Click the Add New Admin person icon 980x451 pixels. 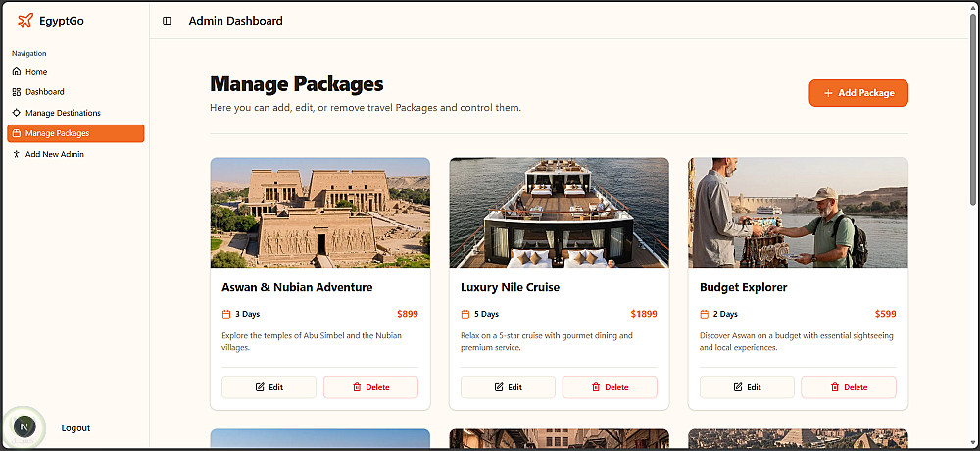pyautogui.click(x=17, y=154)
